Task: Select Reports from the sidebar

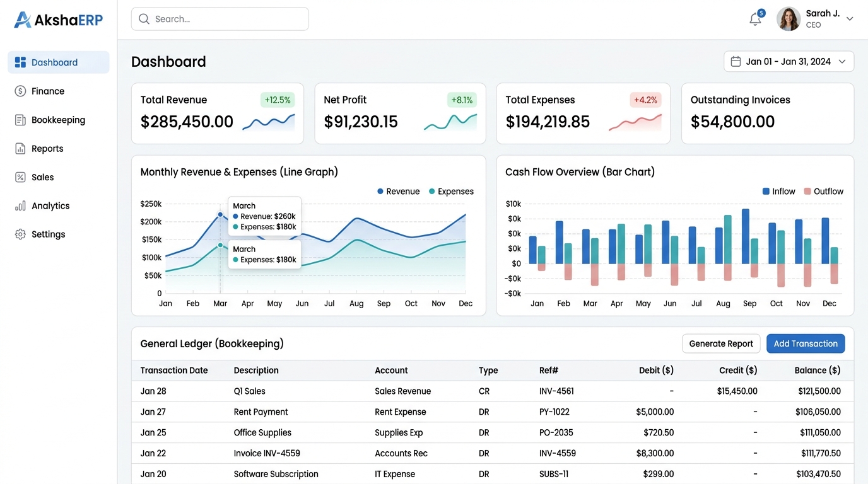Action: (x=58, y=149)
